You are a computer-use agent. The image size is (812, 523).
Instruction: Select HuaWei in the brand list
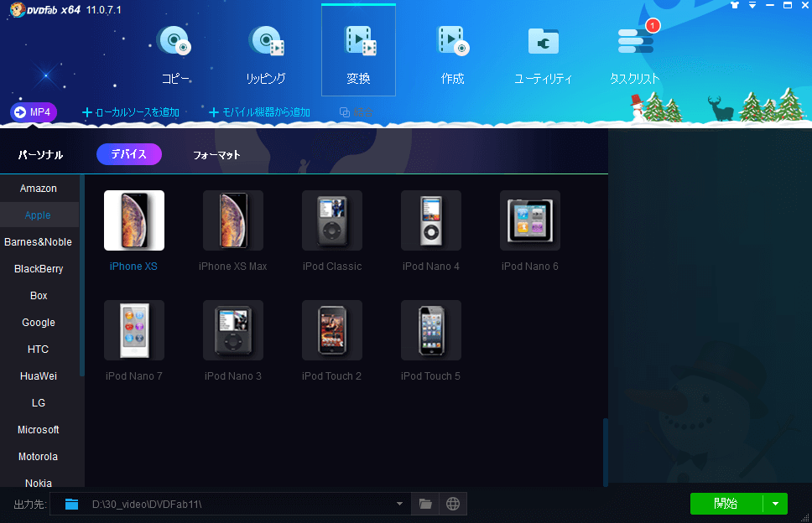point(39,376)
